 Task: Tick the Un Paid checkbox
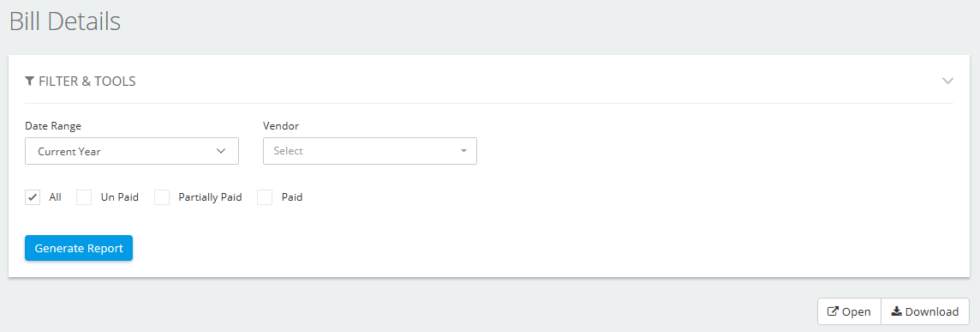coord(84,197)
